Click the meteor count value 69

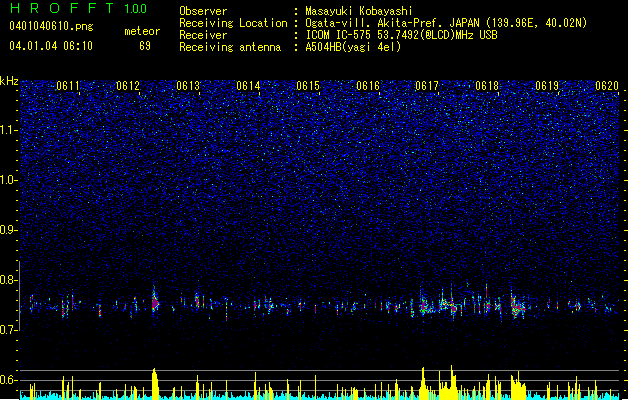click(145, 46)
